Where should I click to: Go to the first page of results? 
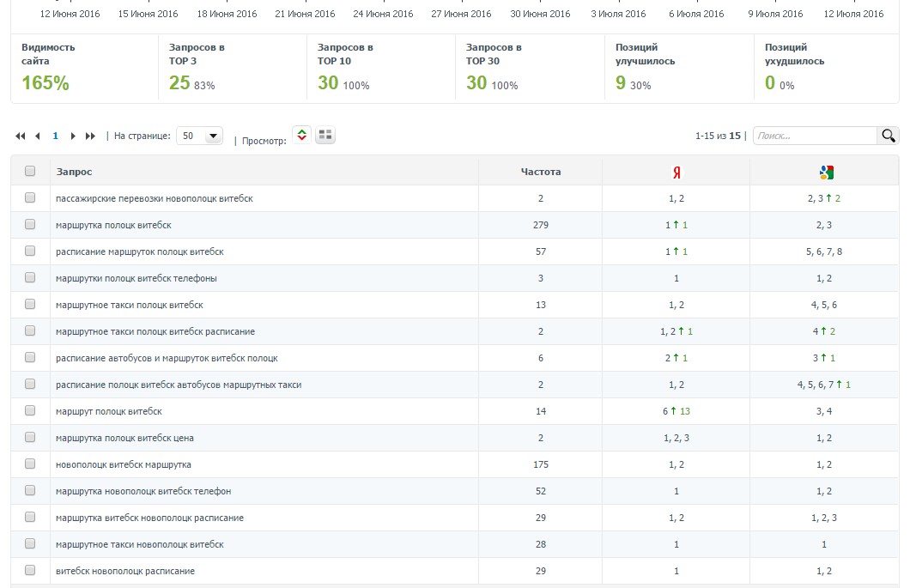click(x=21, y=136)
